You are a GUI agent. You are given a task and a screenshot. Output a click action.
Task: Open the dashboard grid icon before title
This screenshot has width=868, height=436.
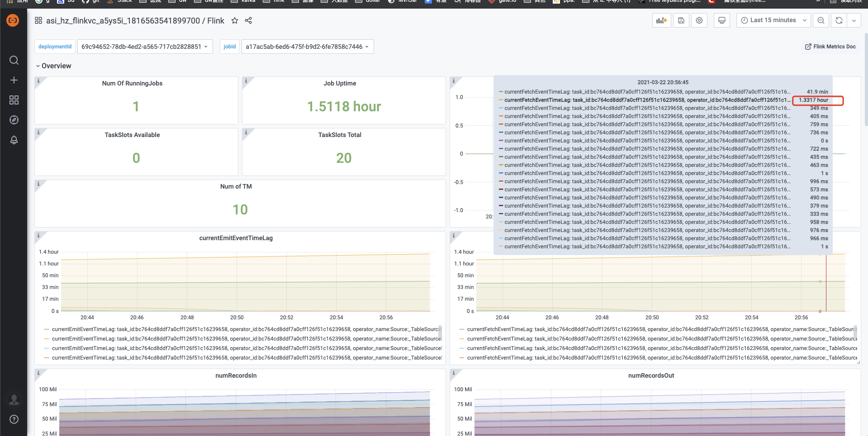[x=38, y=20]
